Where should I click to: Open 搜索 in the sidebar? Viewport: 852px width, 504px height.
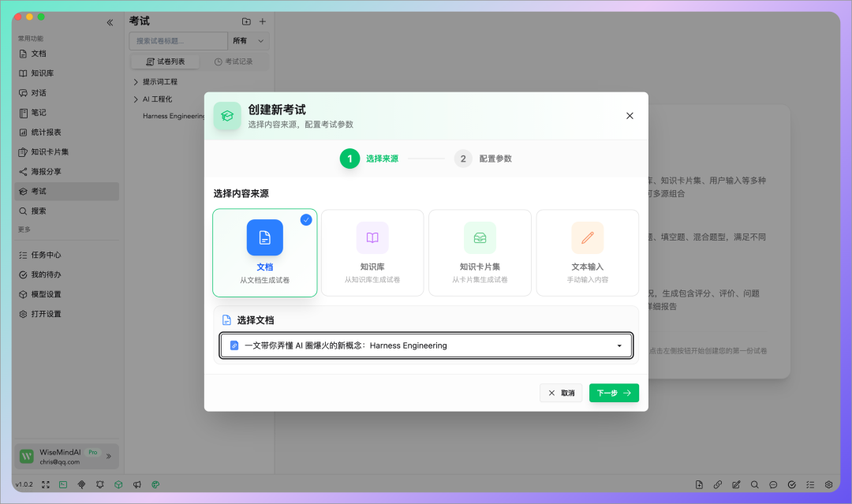tap(66, 211)
